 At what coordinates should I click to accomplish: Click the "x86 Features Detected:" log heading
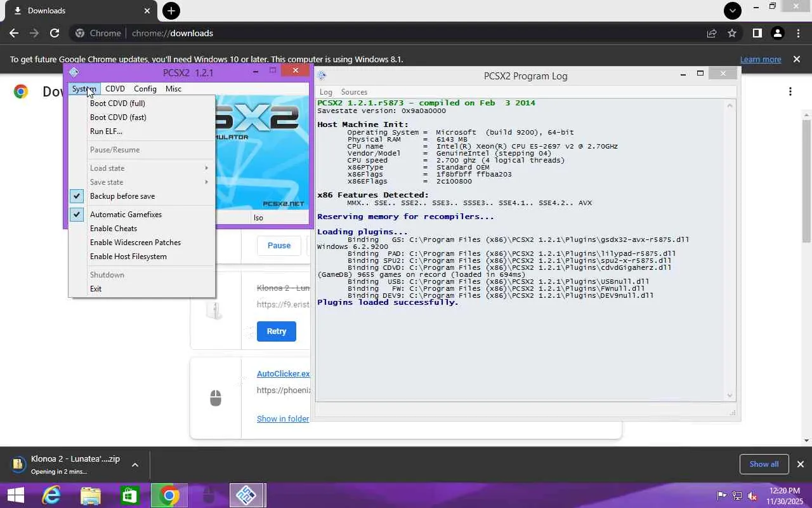pos(373,195)
